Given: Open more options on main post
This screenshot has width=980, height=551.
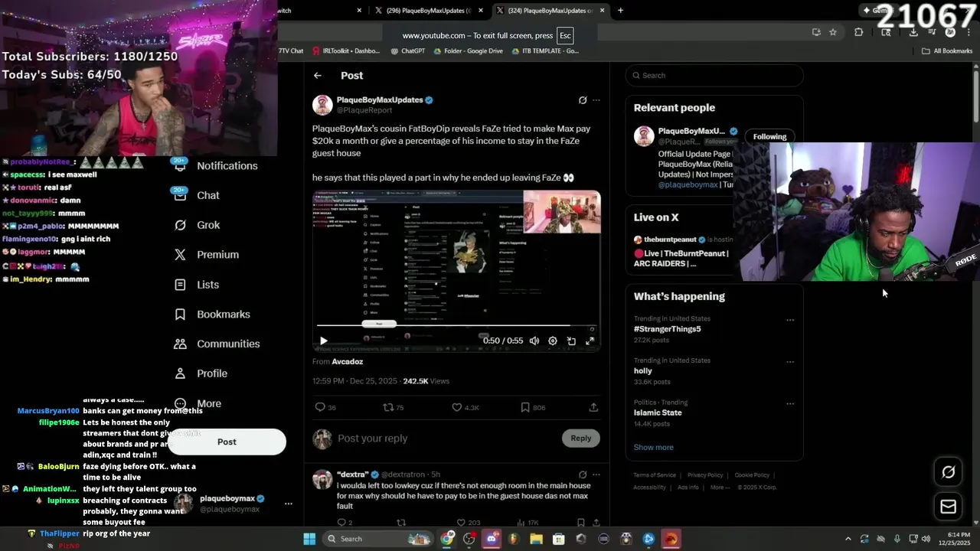Looking at the screenshot, I should [596, 100].
